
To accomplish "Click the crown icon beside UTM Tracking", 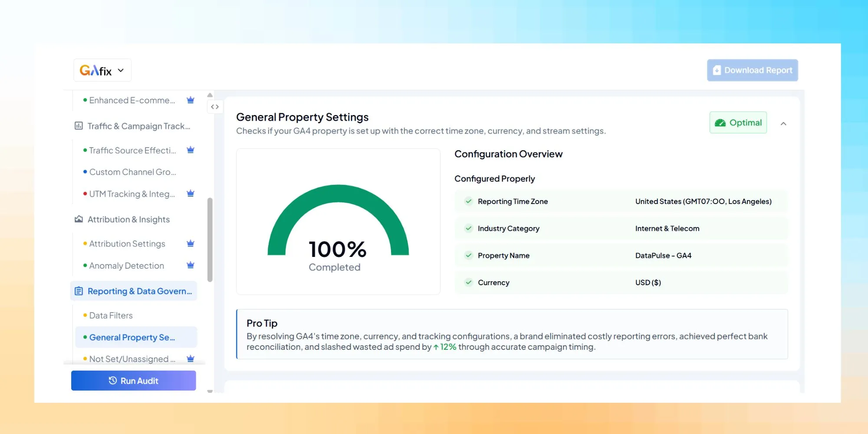I will coord(190,194).
